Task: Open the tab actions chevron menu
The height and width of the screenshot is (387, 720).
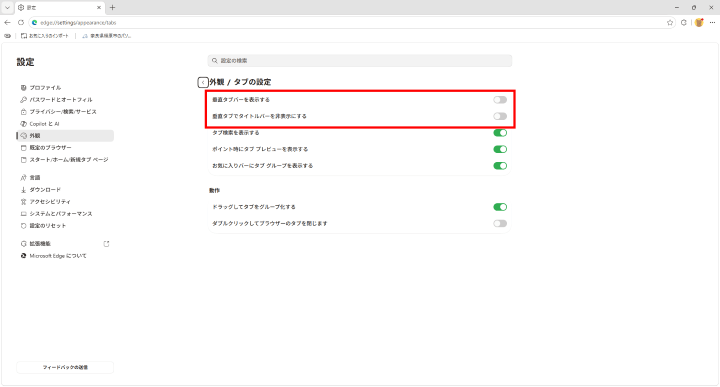Action: tap(7, 7)
